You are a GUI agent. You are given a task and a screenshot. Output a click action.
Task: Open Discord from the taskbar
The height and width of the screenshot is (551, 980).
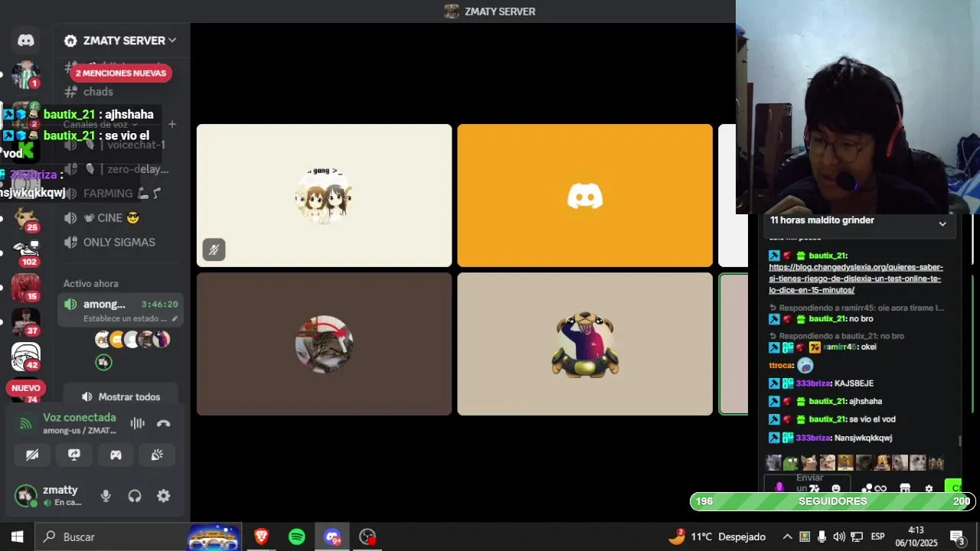tap(332, 536)
